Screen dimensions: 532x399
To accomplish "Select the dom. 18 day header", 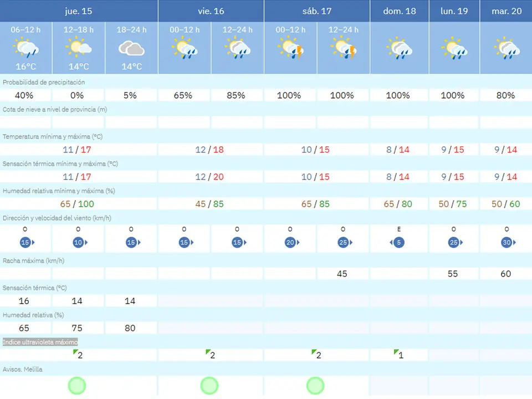I will click(x=400, y=11).
